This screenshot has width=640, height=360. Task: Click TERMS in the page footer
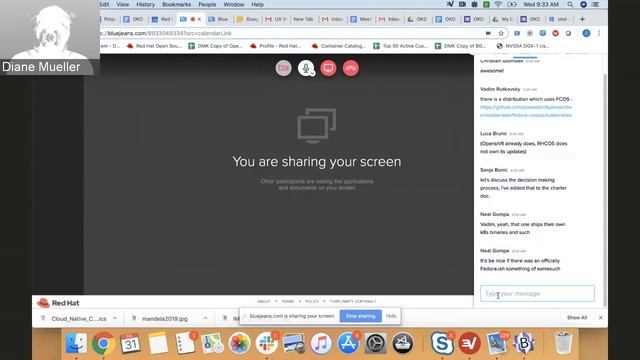tap(288, 301)
